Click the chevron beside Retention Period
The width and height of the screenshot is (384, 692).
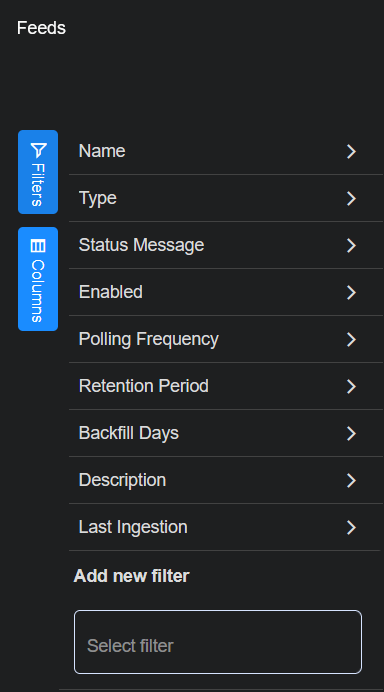pos(351,386)
